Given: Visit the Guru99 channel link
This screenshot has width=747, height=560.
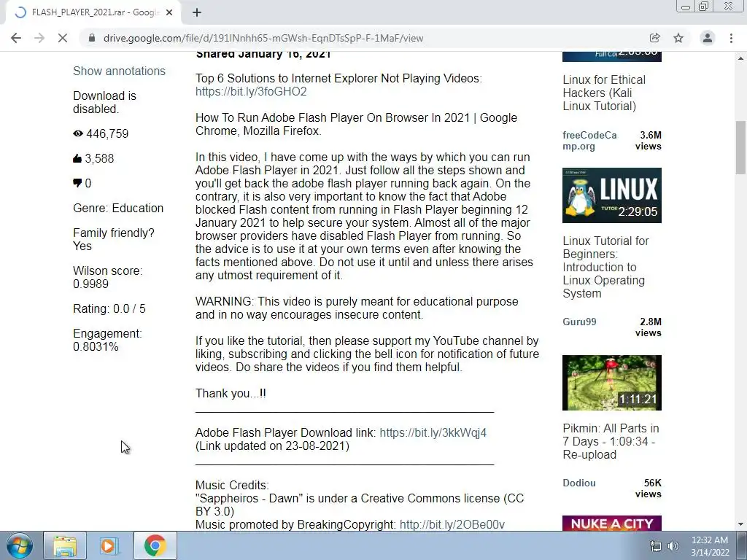Looking at the screenshot, I should pos(579,322).
